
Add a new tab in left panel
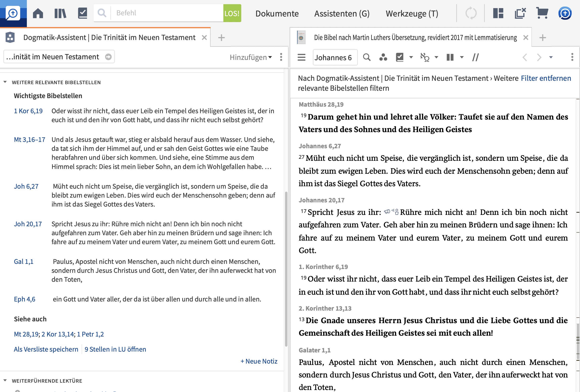click(221, 38)
